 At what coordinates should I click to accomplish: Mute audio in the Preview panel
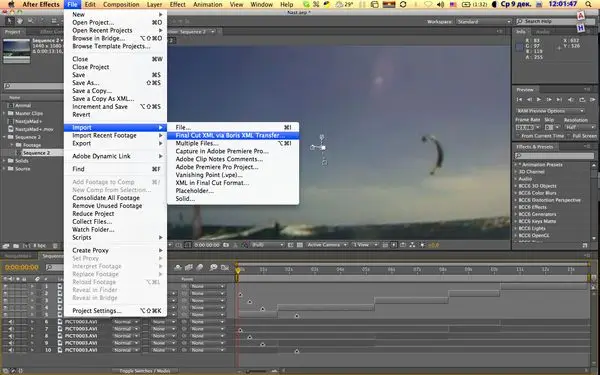pyautogui.click(x=571, y=99)
